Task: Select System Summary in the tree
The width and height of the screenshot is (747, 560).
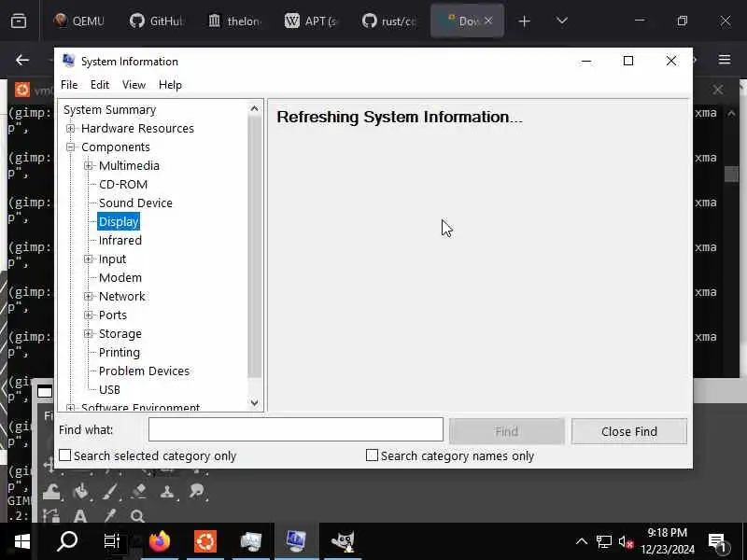Action: (x=109, y=109)
